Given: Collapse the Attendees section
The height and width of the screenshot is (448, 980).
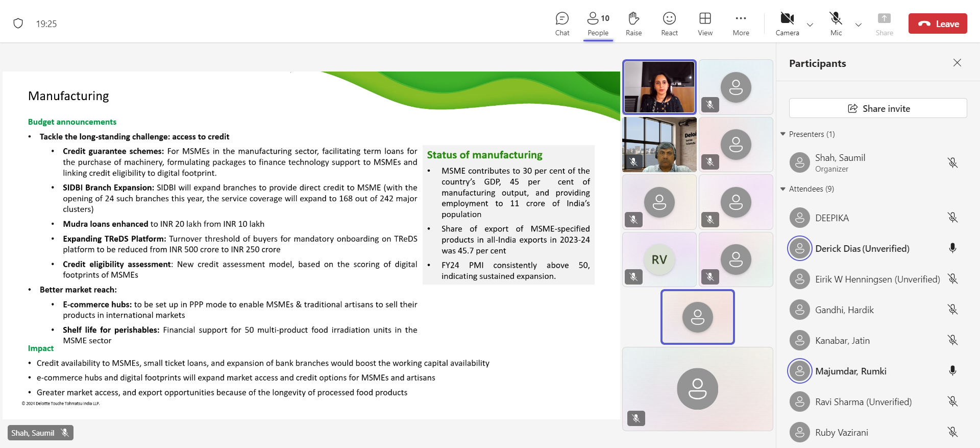Looking at the screenshot, I should tap(783, 188).
